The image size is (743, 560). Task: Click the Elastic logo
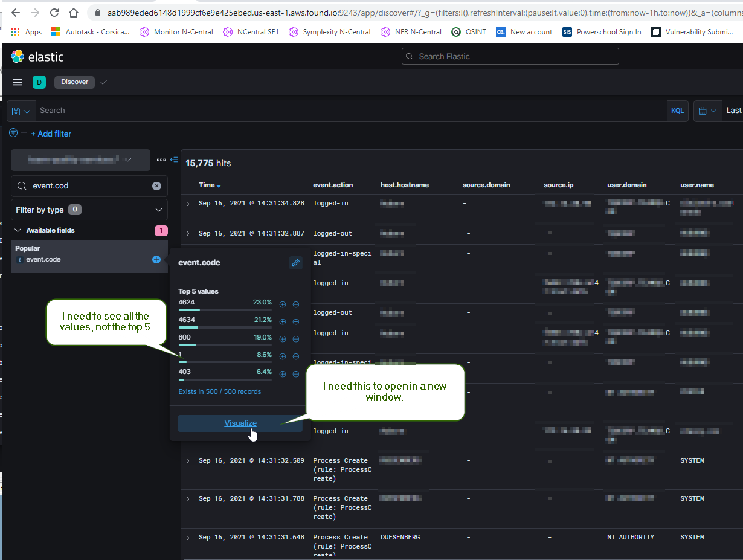[37, 57]
